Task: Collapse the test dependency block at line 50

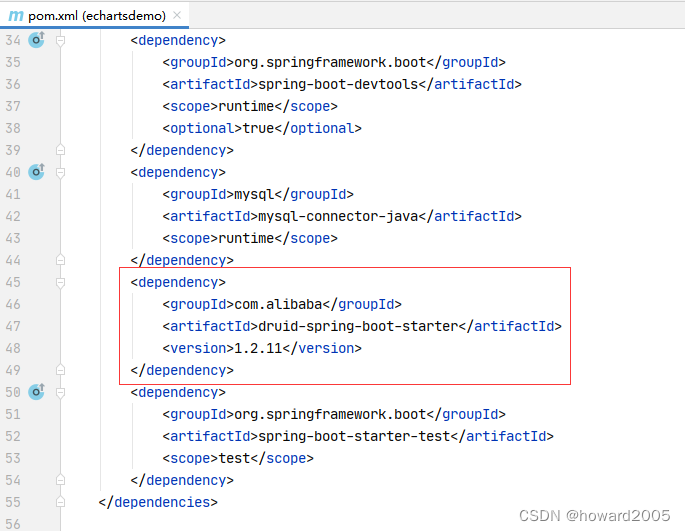Action: click(61, 392)
